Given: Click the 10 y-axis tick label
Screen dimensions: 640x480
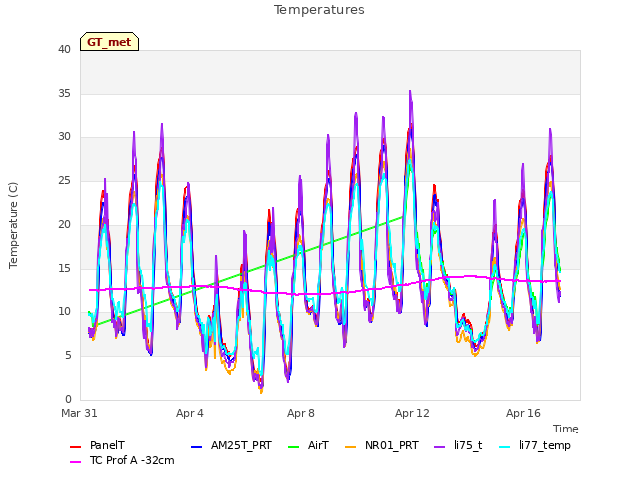Looking at the screenshot, I should [64, 312].
